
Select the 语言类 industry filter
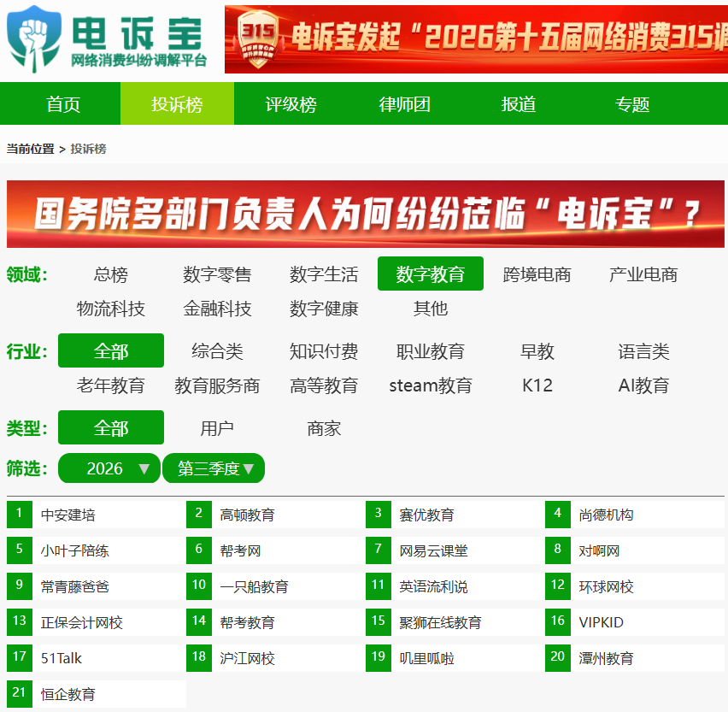tap(643, 351)
